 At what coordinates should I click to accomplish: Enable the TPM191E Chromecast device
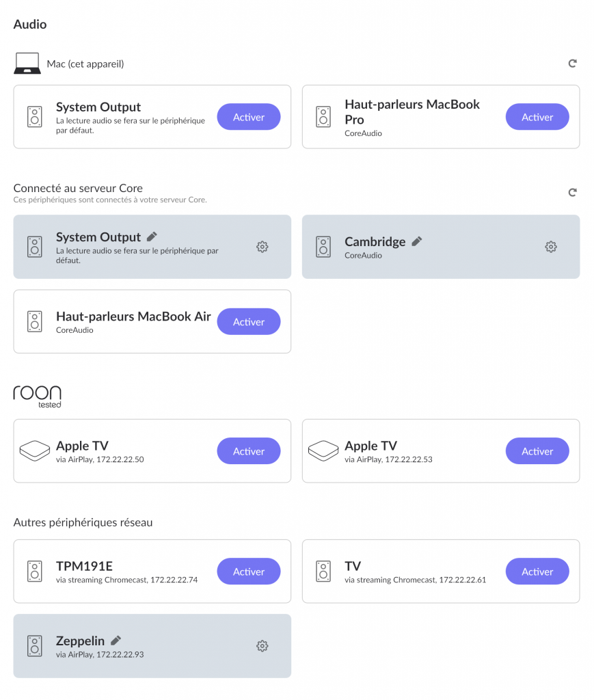[x=249, y=571]
